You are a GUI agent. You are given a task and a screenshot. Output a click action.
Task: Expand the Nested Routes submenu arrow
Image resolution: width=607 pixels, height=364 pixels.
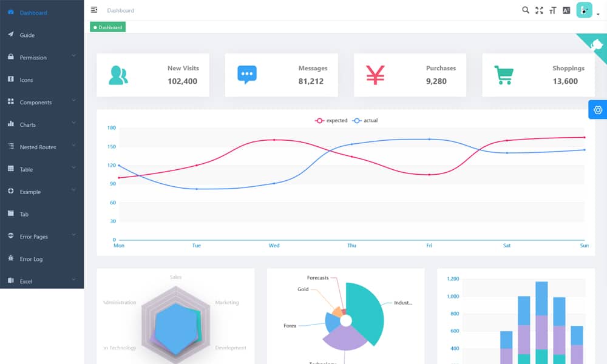[73, 146]
